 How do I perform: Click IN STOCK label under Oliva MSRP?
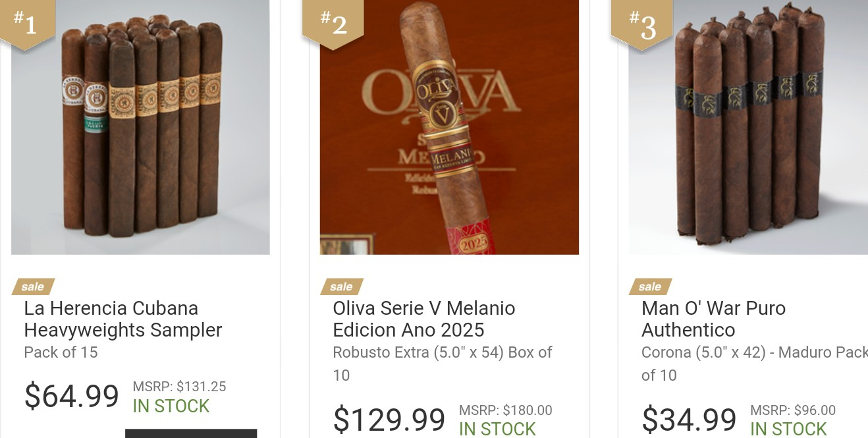[x=497, y=429]
